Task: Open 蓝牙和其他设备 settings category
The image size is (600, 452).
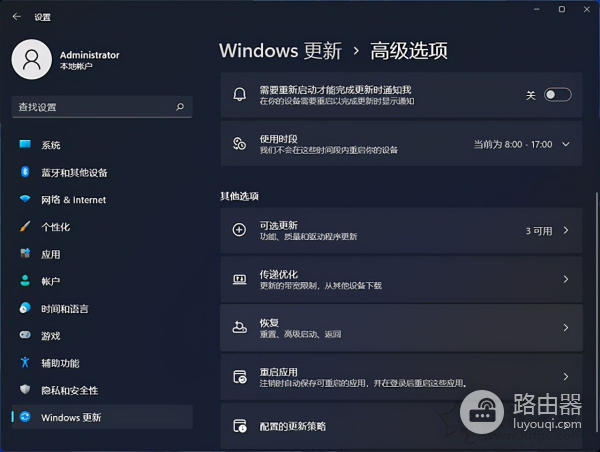Action: (x=102, y=172)
